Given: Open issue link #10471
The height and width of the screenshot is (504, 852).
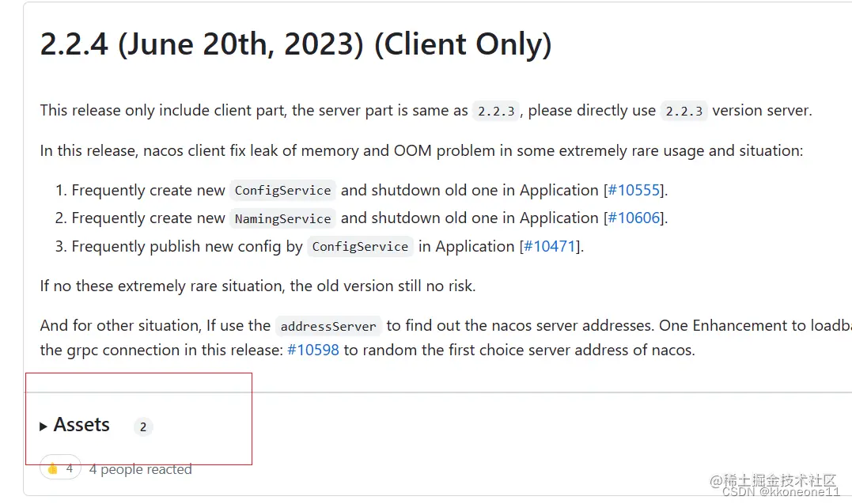Looking at the screenshot, I should (549, 246).
